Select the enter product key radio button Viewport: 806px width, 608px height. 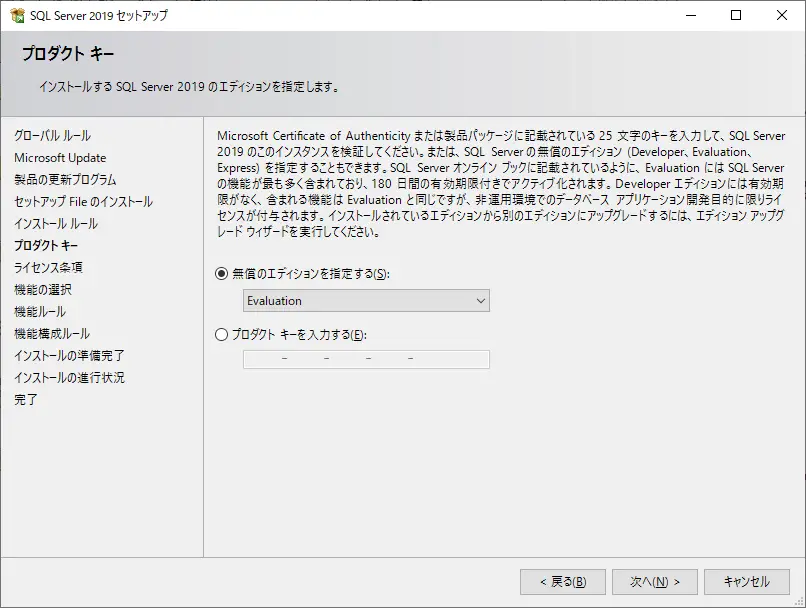point(221,335)
